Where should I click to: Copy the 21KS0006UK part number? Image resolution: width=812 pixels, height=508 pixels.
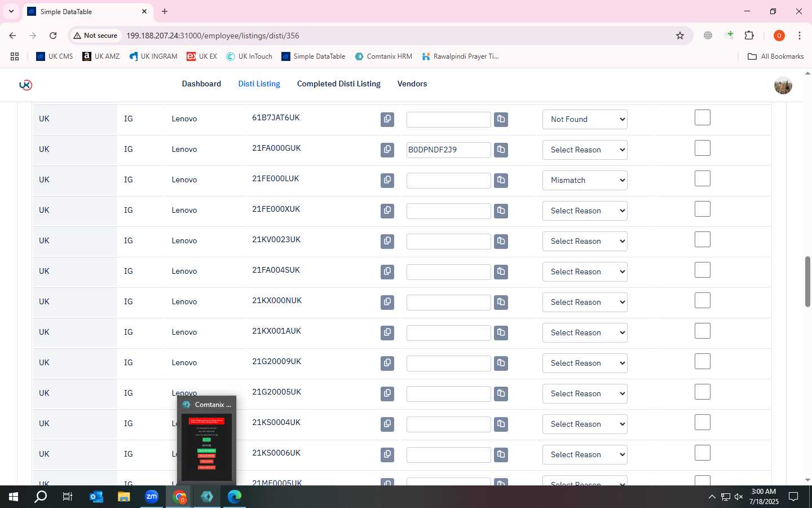click(x=387, y=454)
